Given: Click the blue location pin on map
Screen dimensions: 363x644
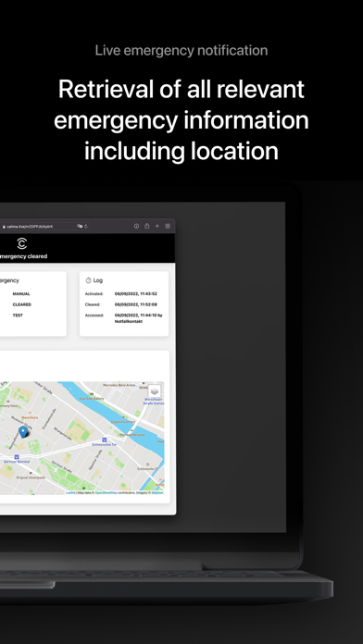Looking at the screenshot, I should [x=23, y=432].
